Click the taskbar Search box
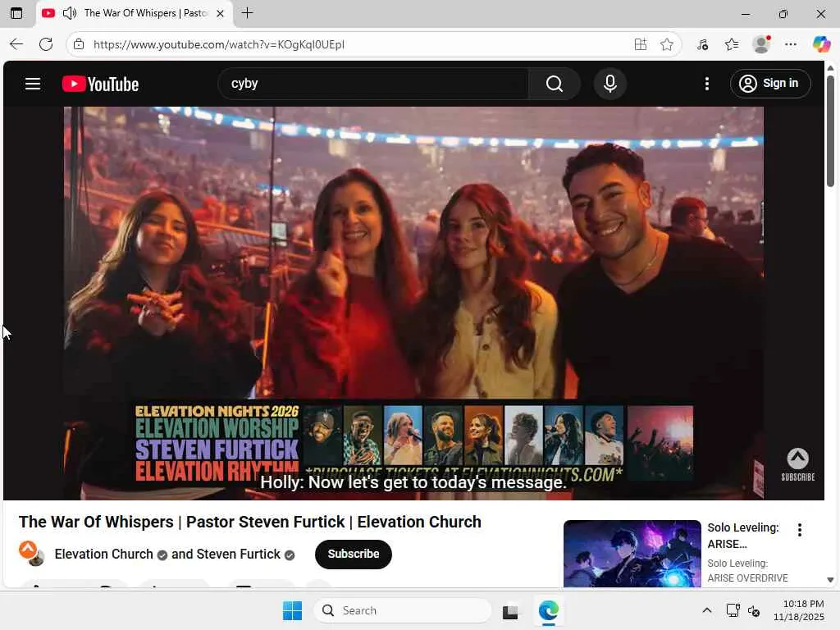This screenshot has height=630, width=840. 402,610
